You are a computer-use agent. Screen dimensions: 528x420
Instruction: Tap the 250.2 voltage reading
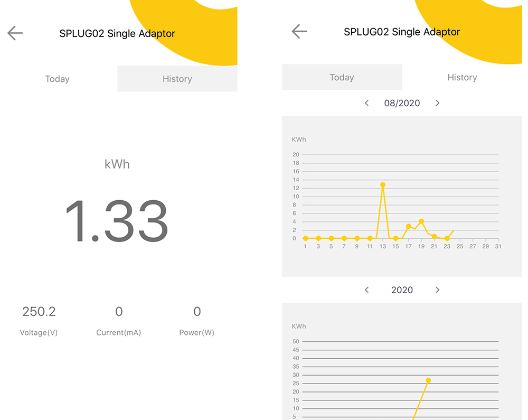(39, 312)
